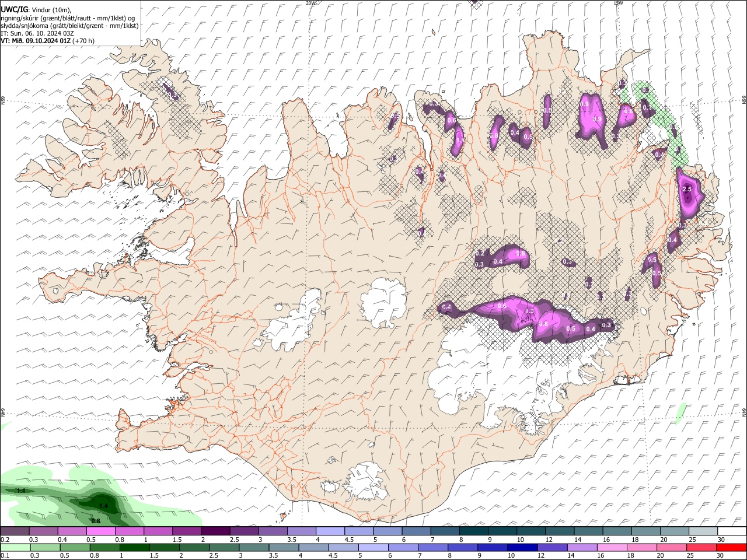Select the light pink swatch labeled 16 in rain legend

point(612,547)
